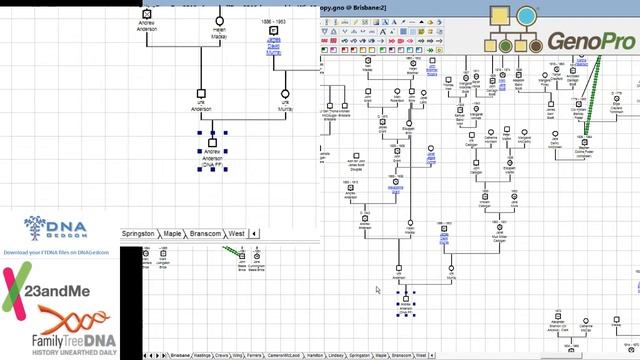Go to the first genogram tab with the arrow

pyautogui.click(x=146, y=356)
